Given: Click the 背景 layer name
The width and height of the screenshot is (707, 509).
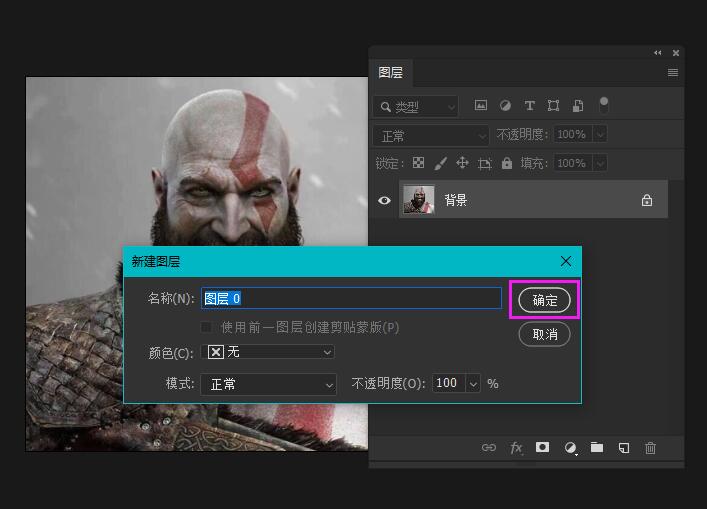Looking at the screenshot, I should [456, 200].
